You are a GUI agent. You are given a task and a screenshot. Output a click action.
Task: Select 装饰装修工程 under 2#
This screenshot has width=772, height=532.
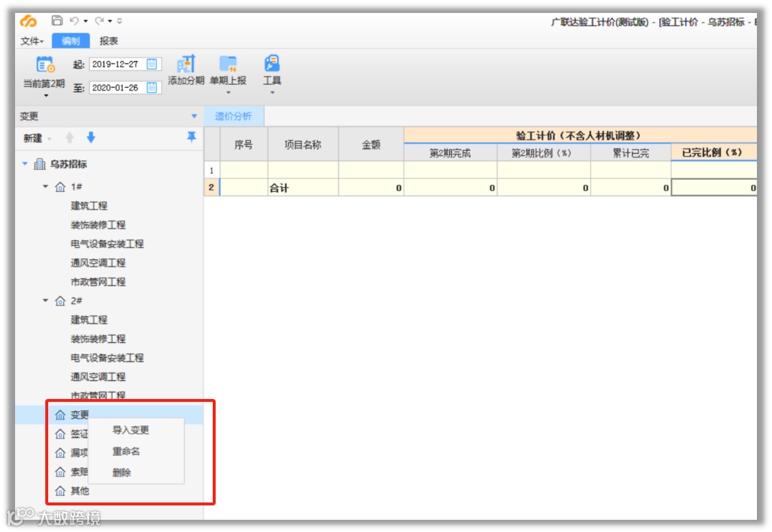click(98, 339)
